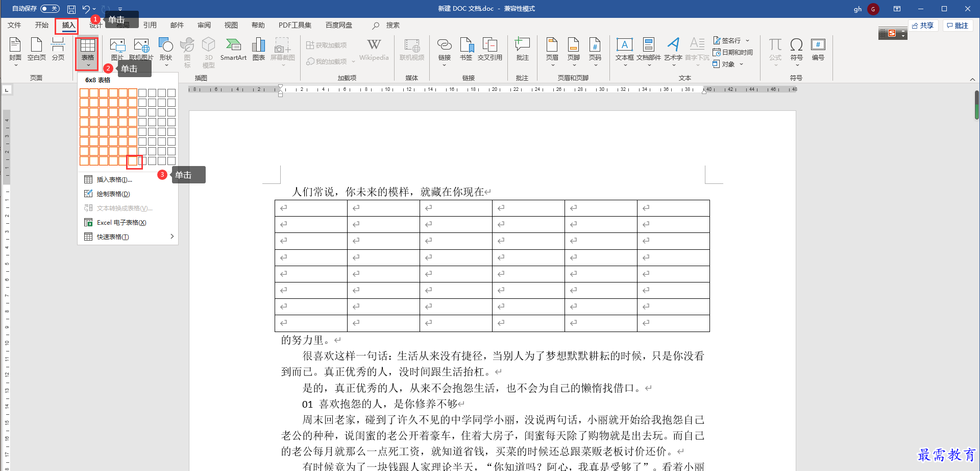Image resolution: width=980 pixels, height=471 pixels.
Task: Switch to the Mailings (邮件) tab
Action: (177, 25)
